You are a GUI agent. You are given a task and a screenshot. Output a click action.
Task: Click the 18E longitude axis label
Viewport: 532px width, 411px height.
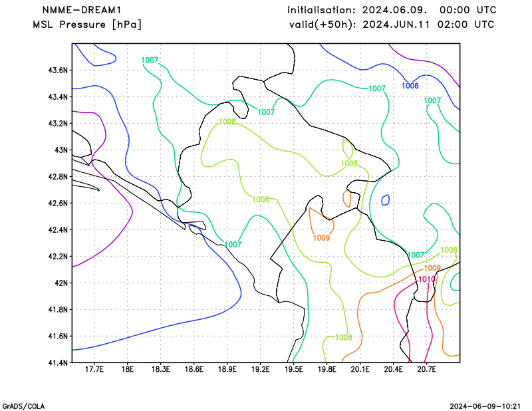point(127,369)
